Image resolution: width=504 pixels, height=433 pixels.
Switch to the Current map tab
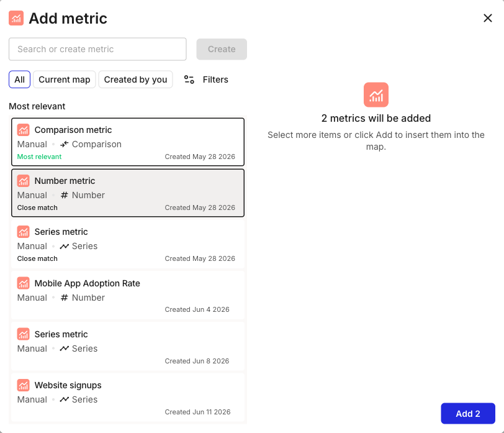[x=65, y=80]
